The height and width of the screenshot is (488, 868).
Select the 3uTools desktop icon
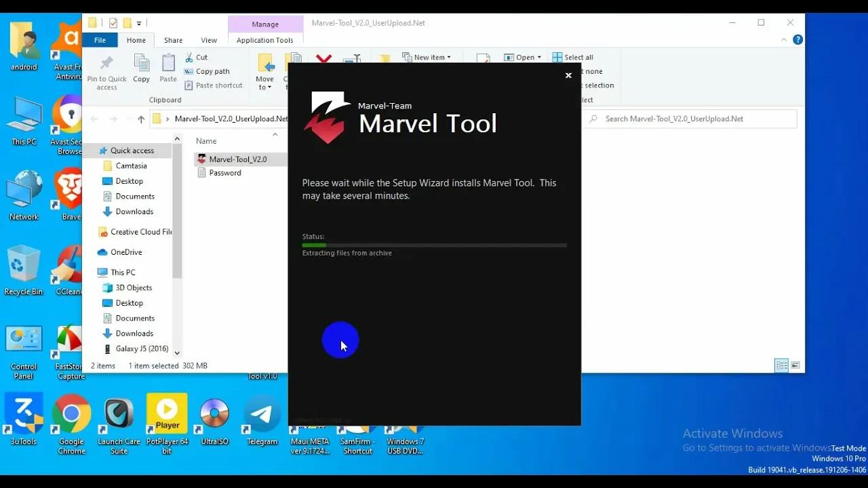pos(24,420)
